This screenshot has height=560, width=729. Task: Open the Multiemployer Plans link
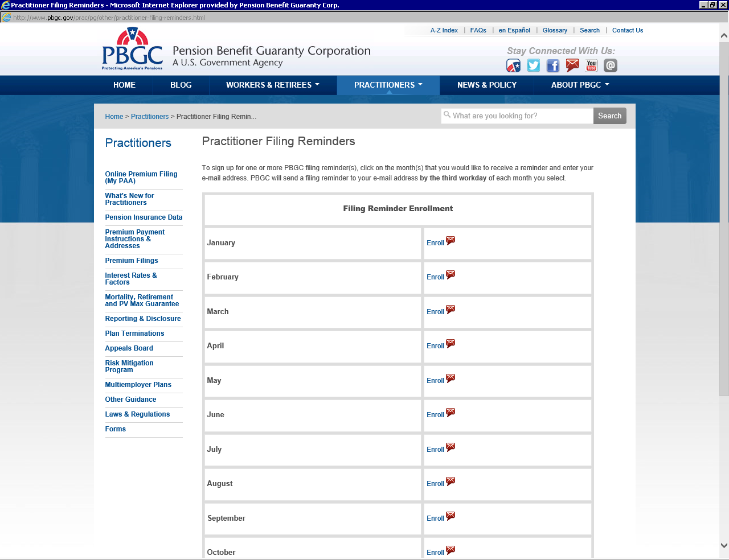point(138,385)
